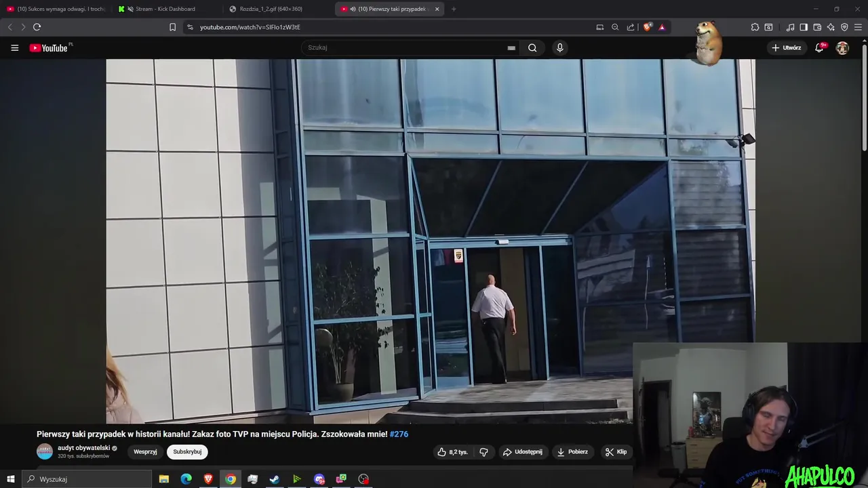Open the browser main menu (three lines)

pyautogui.click(x=859, y=27)
